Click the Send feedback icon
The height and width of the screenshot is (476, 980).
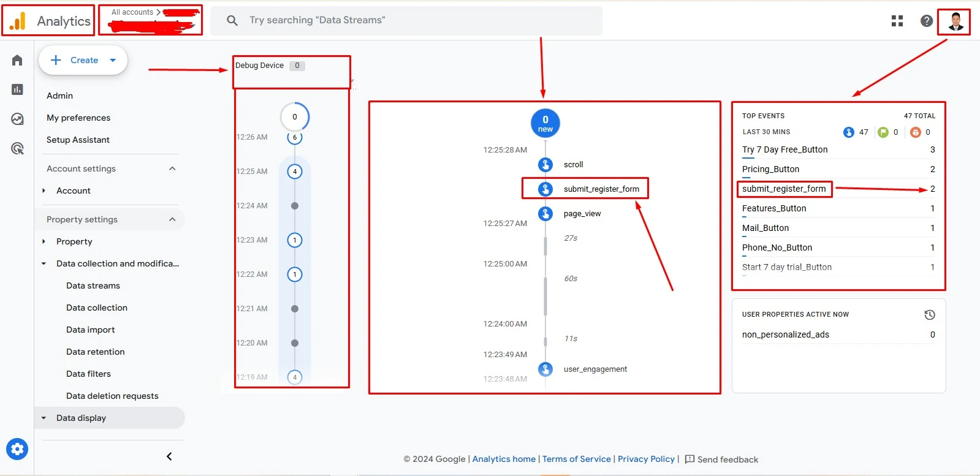coord(689,459)
